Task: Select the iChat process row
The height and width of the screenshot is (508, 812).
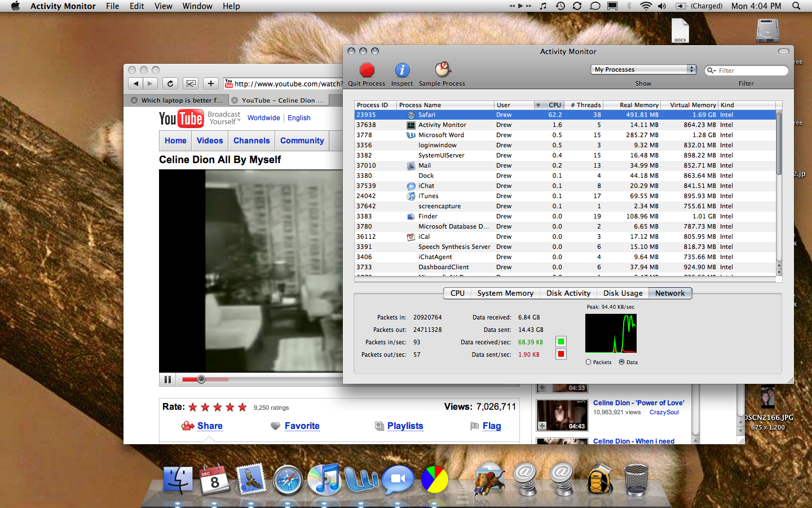Action: coord(565,186)
